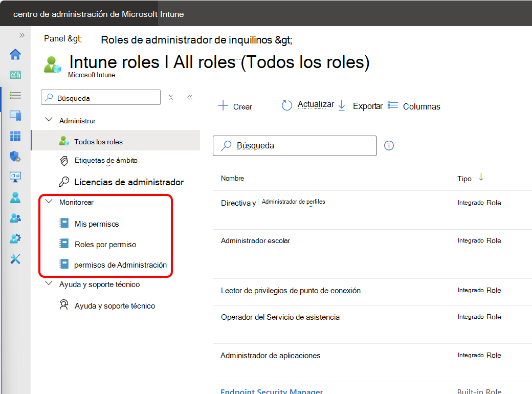
Task: Click the Crear button
Action: coord(235,106)
